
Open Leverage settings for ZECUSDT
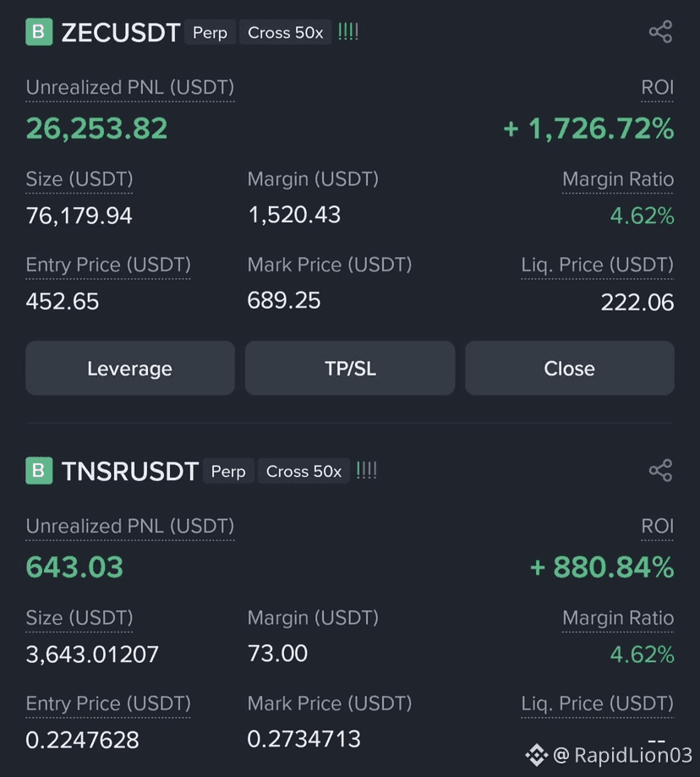point(130,368)
